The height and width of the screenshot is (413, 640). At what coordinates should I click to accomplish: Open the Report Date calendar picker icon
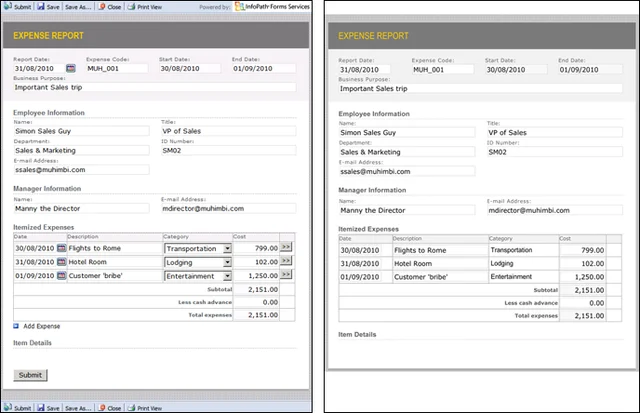71,68
